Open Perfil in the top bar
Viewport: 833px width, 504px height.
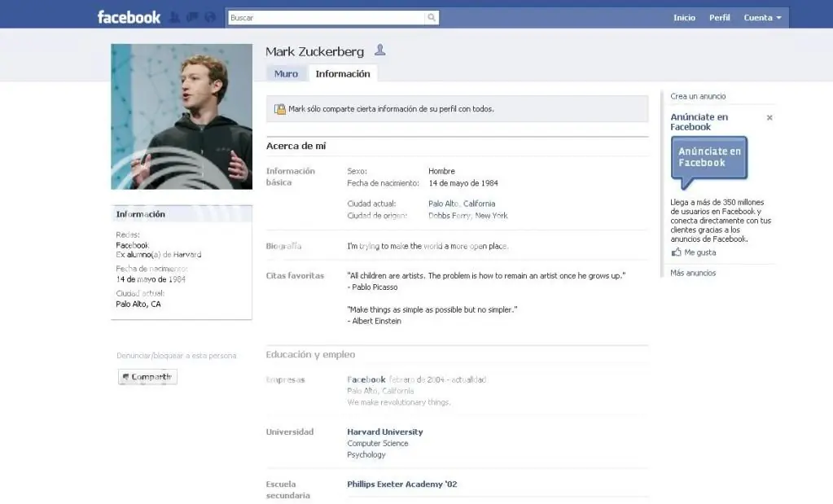pyautogui.click(x=719, y=18)
